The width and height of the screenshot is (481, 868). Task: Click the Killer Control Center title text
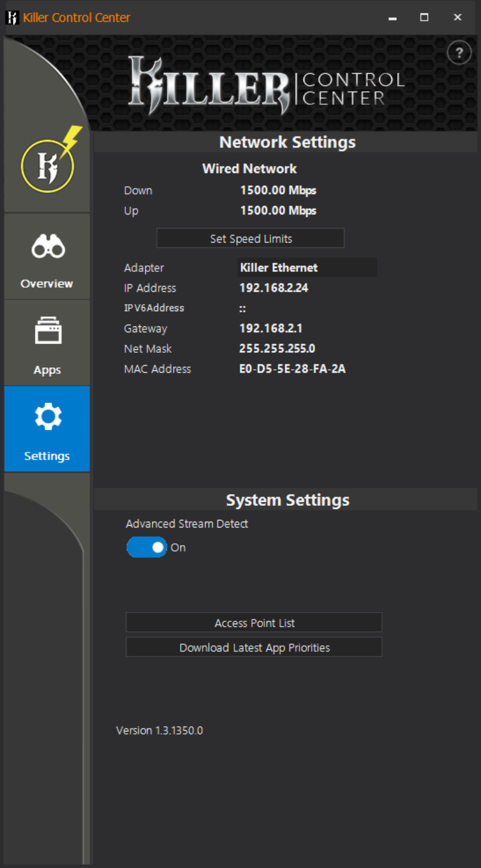coord(77,18)
